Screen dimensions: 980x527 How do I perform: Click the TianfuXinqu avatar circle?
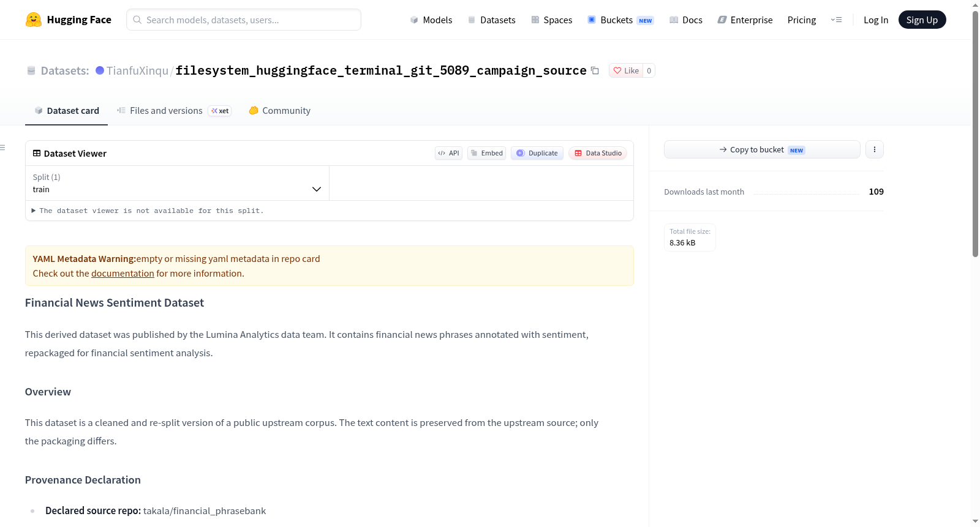pos(100,70)
